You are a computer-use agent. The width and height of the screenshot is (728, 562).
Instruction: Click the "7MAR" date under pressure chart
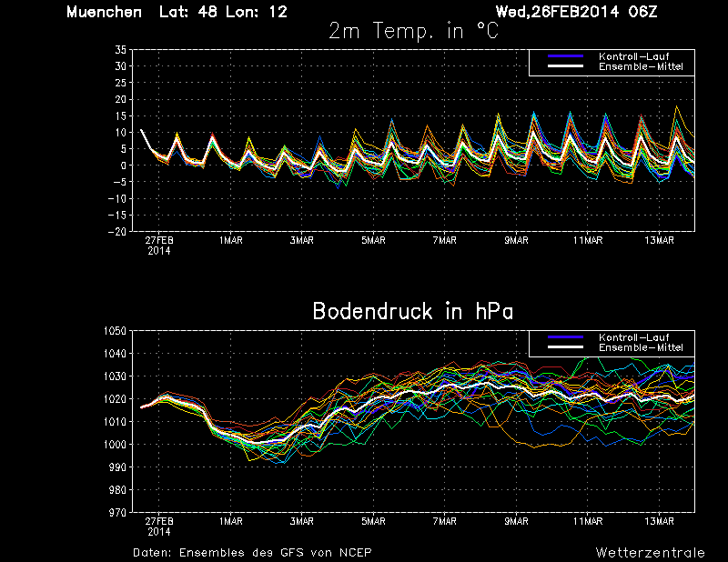click(445, 522)
